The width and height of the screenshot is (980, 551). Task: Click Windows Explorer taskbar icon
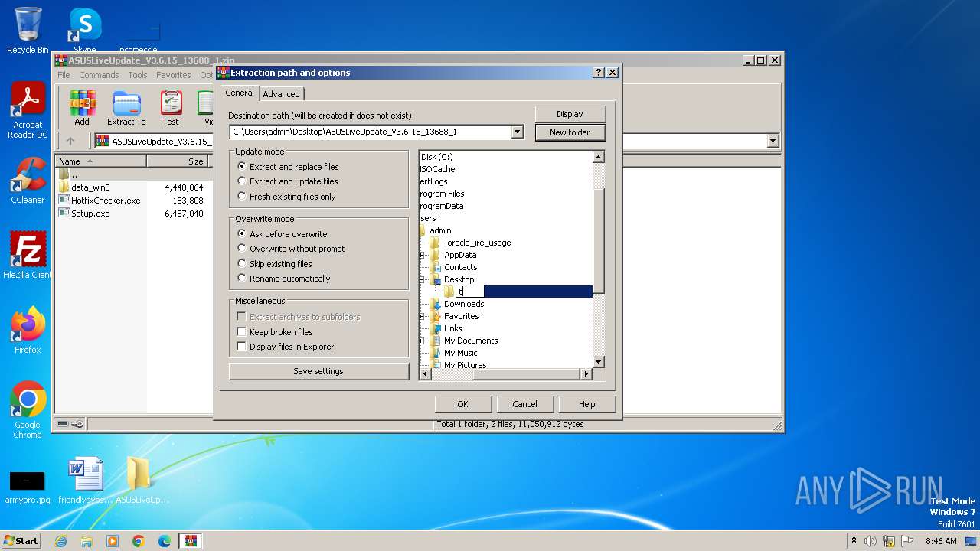87,541
